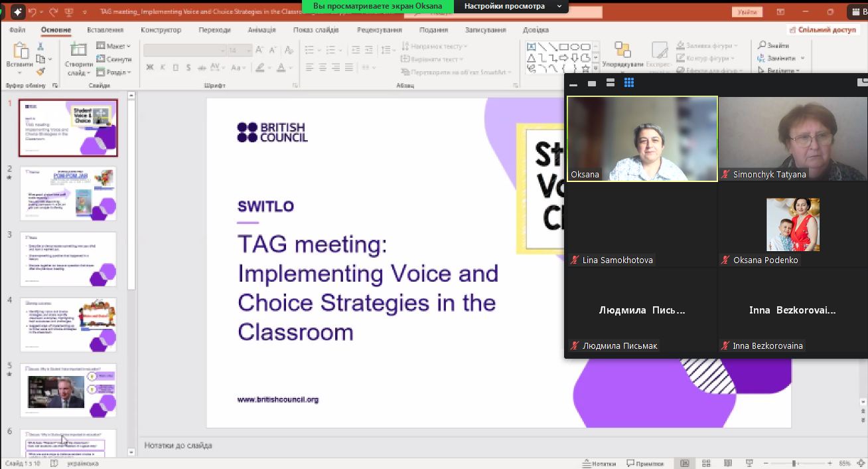Switch Zoom panel to gallery grid view
The image size is (868, 469).
[629, 82]
